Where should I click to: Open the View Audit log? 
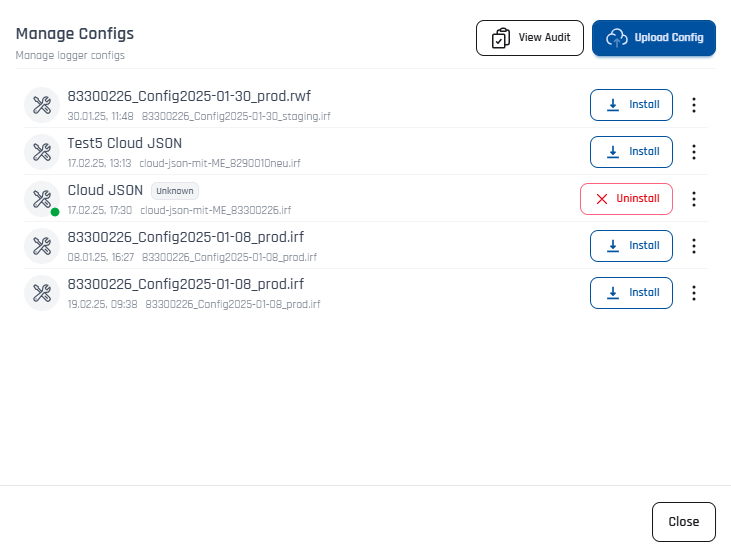[529, 38]
